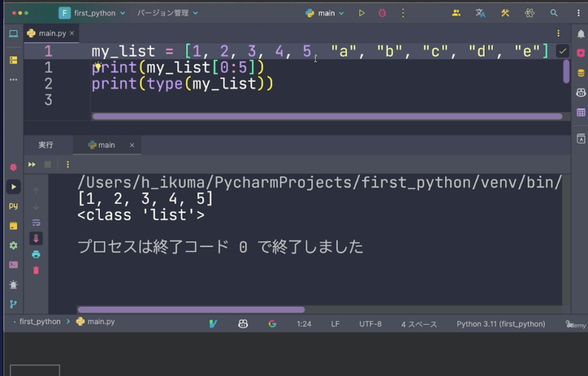Close the main.py editor tab
This screenshot has width=588, height=376.
[x=72, y=33]
